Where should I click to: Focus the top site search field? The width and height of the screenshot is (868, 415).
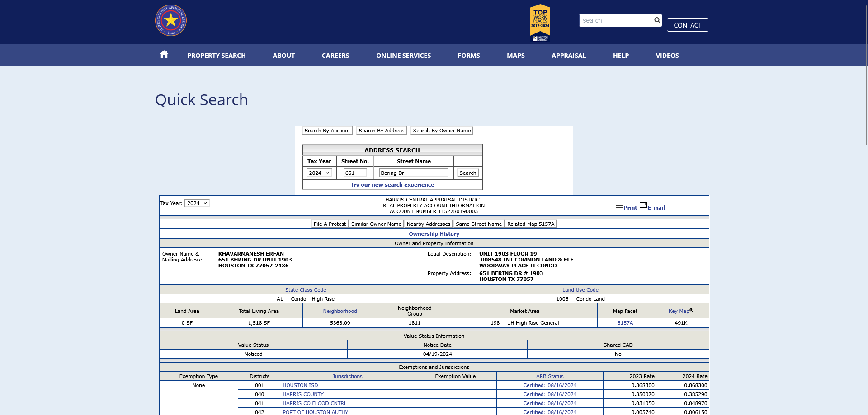tap(616, 20)
